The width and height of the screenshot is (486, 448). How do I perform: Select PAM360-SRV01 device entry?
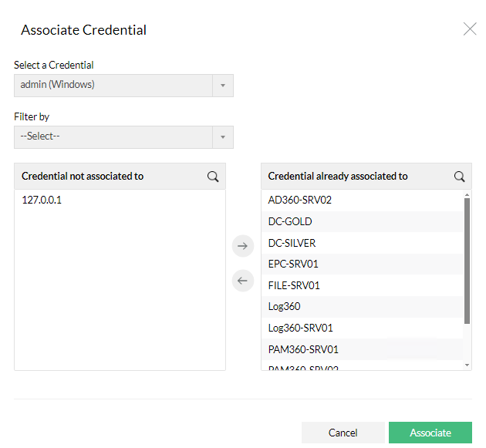(x=303, y=349)
